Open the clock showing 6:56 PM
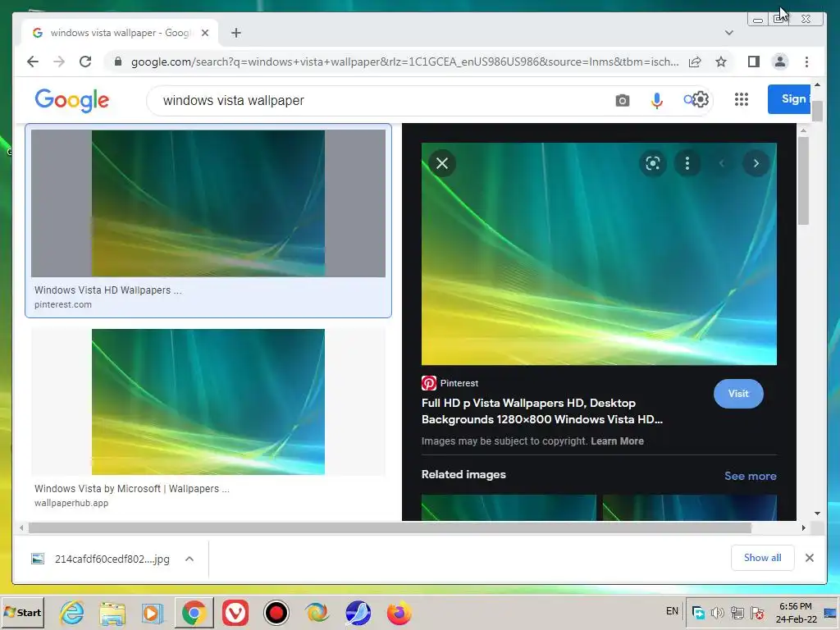Image resolution: width=840 pixels, height=630 pixels. point(796,612)
